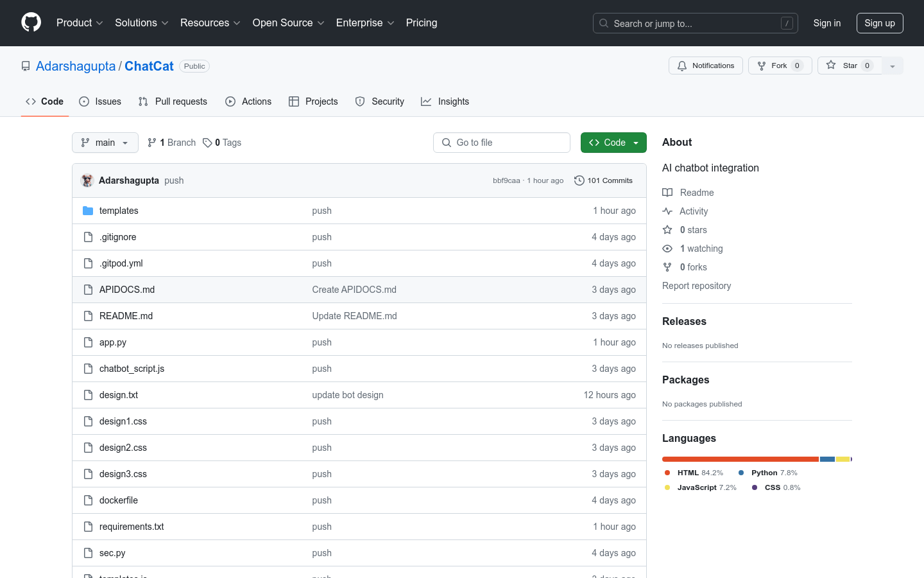Open the Insights tab
The image size is (924, 578).
[x=445, y=101]
